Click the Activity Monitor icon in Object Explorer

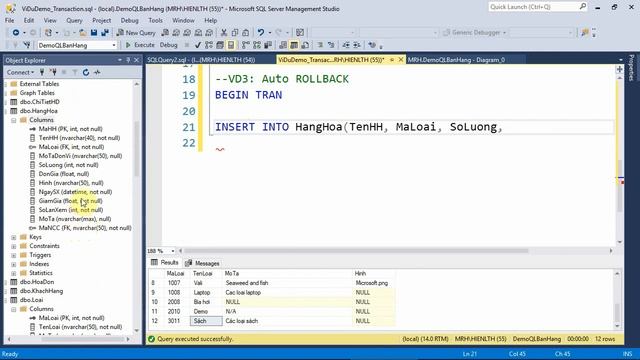click(x=97, y=72)
